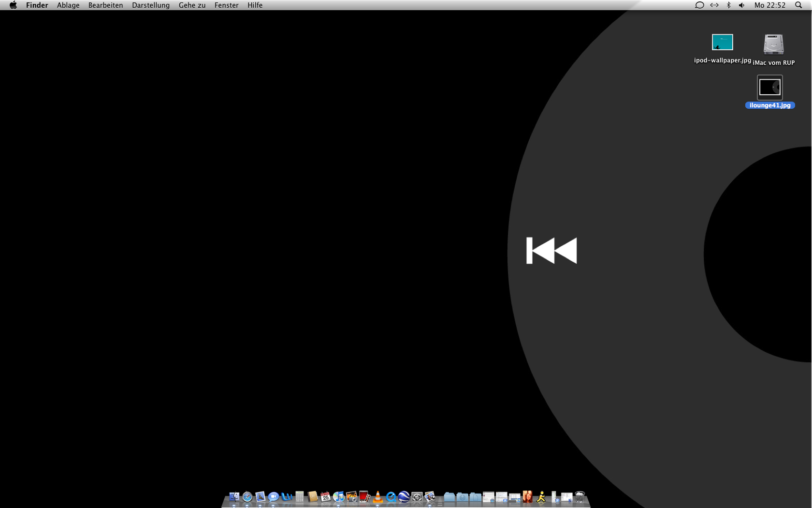The height and width of the screenshot is (508, 812).
Task: Open the Ablage menu
Action: coord(68,5)
